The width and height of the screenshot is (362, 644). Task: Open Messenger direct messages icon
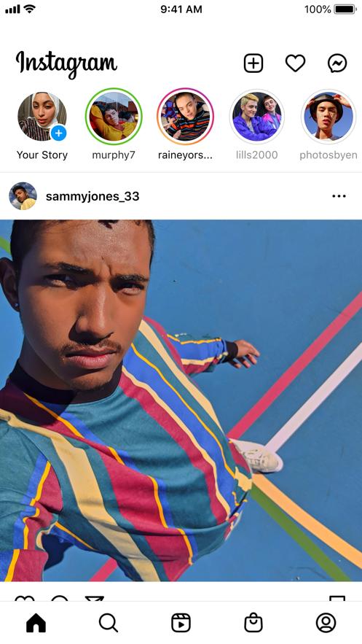point(337,63)
